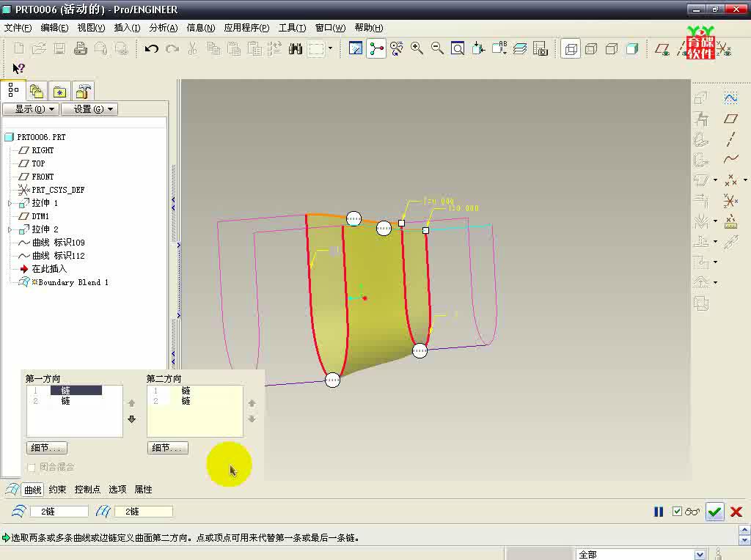Open the Layers icon in toolbar
The width and height of the screenshot is (751, 560).
[x=520, y=49]
